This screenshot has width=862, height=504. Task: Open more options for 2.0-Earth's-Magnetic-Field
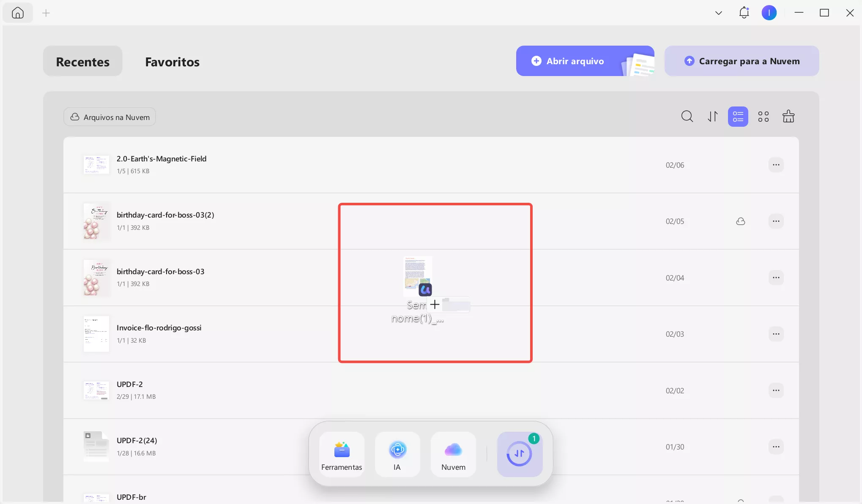point(776,165)
